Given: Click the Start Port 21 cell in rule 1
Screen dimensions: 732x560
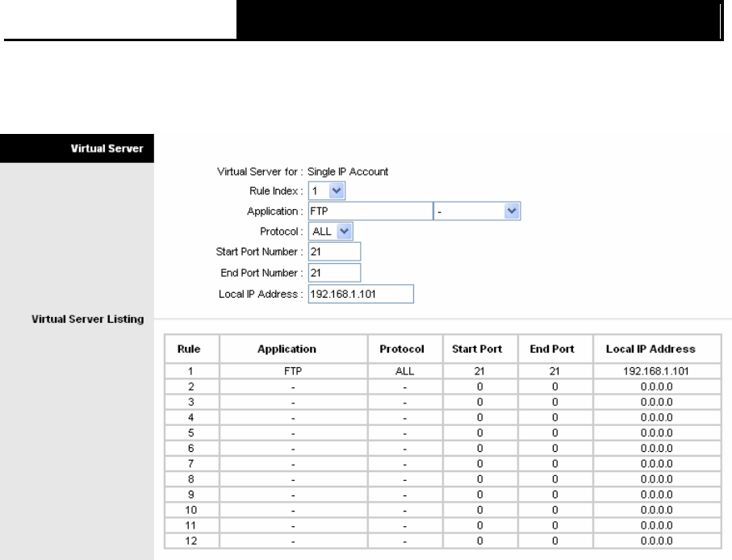Looking at the screenshot, I should pyautogui.click(x=479, y=371).
